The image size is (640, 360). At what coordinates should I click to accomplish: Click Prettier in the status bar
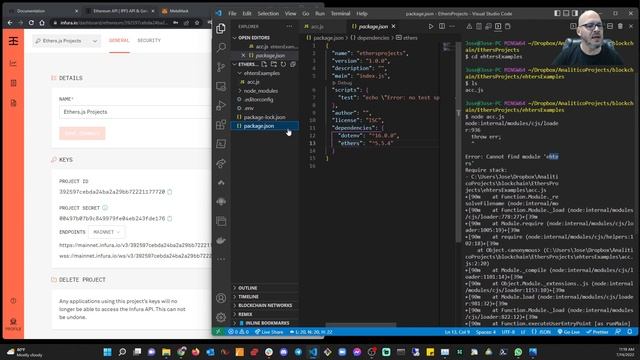click(597, 332)
